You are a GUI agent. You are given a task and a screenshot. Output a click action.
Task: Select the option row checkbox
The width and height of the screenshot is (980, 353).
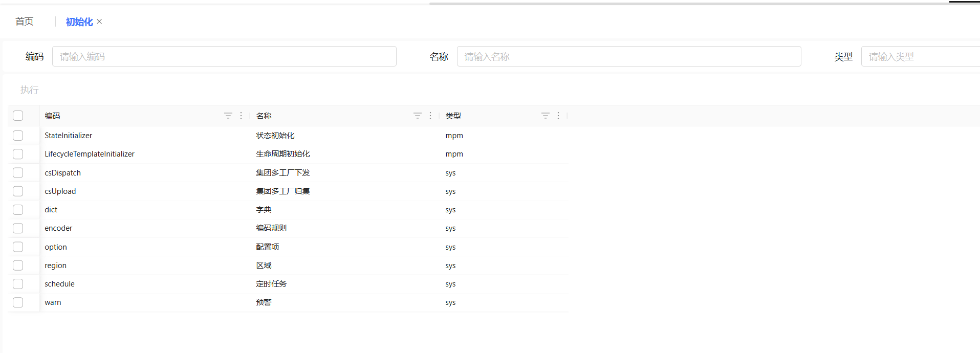pos(18,247)
